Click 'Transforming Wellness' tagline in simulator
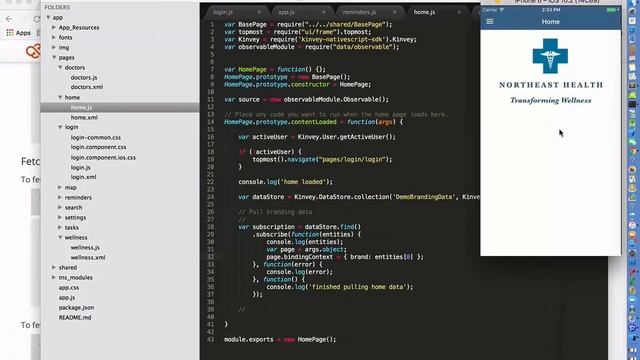This screenshot has height=360, width=640. click(x=551, y=100)
